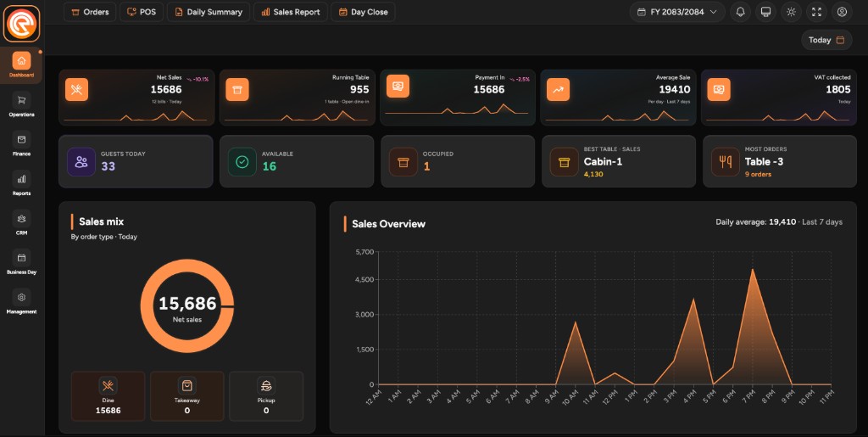Click the Running Table value 955
This screenshot has height=437, width=868.
click(x=359, y=89)
